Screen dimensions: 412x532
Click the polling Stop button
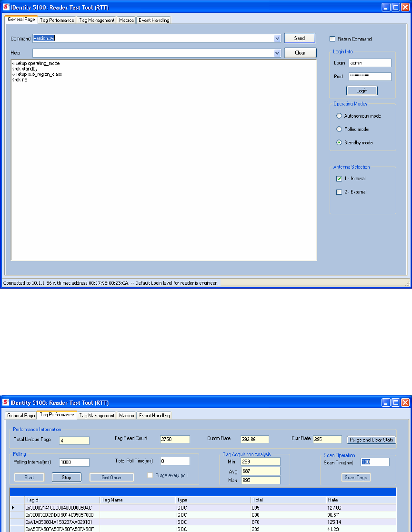[67, 477]
